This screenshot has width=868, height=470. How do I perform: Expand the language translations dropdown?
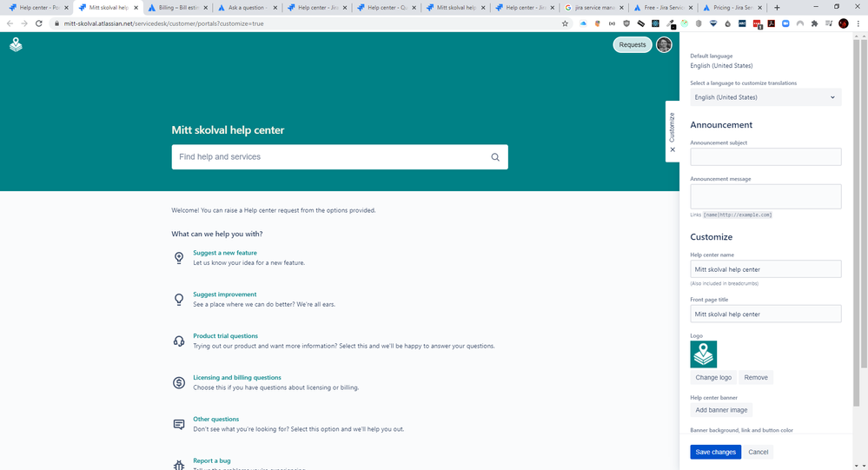point(765,97)
